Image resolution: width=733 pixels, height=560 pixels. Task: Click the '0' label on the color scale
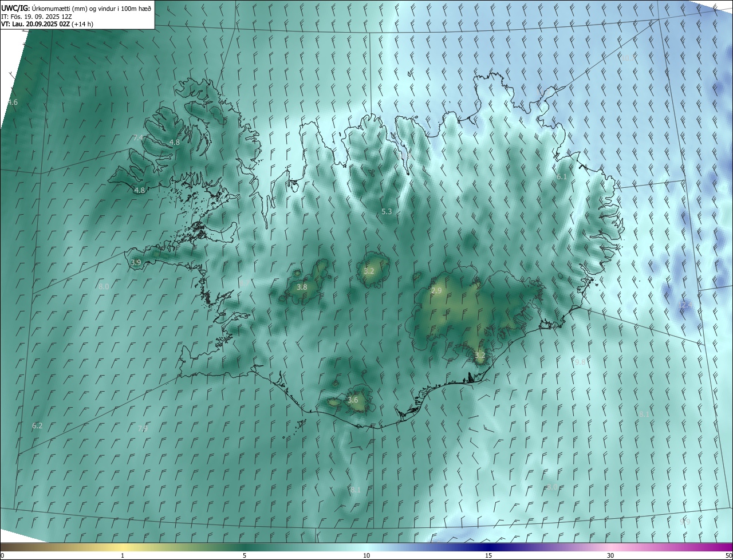(x=2, y=556)
